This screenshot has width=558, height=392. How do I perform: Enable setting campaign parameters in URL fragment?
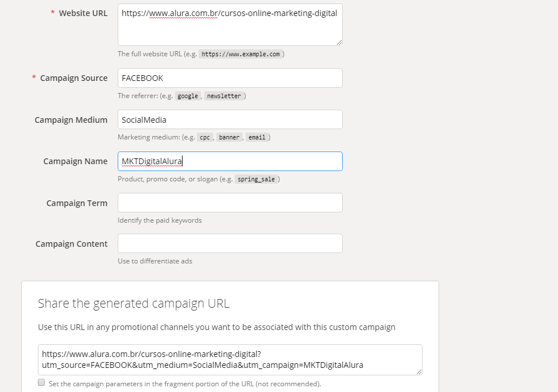click(41, 383)
